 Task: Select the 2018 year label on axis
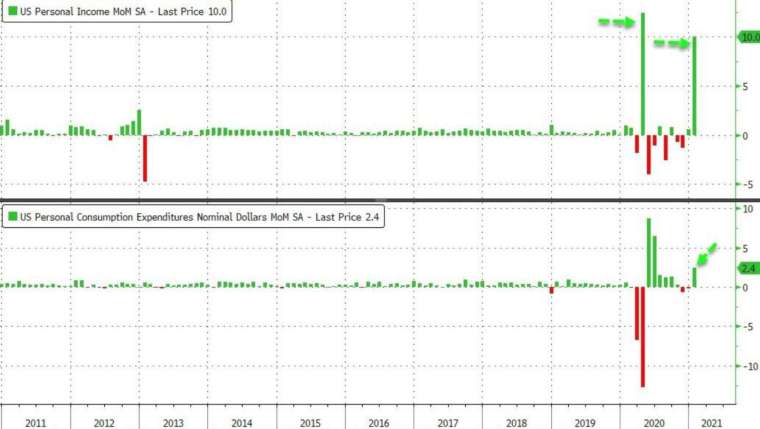[x=516, y=423]
